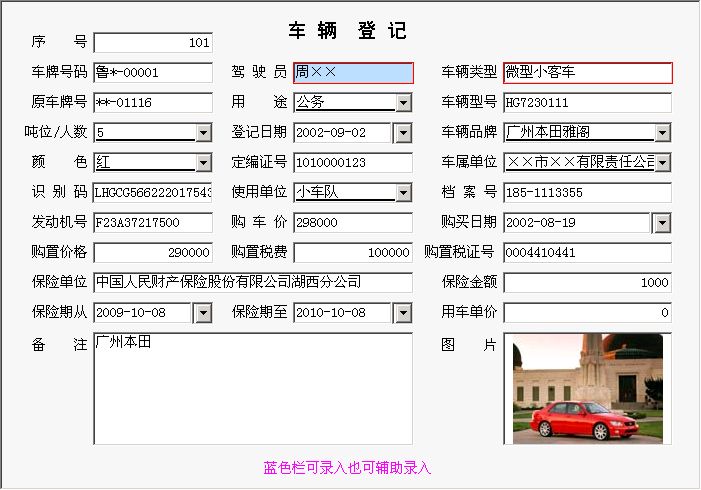Open the 用途 dropdown arrow

(403, 103)
